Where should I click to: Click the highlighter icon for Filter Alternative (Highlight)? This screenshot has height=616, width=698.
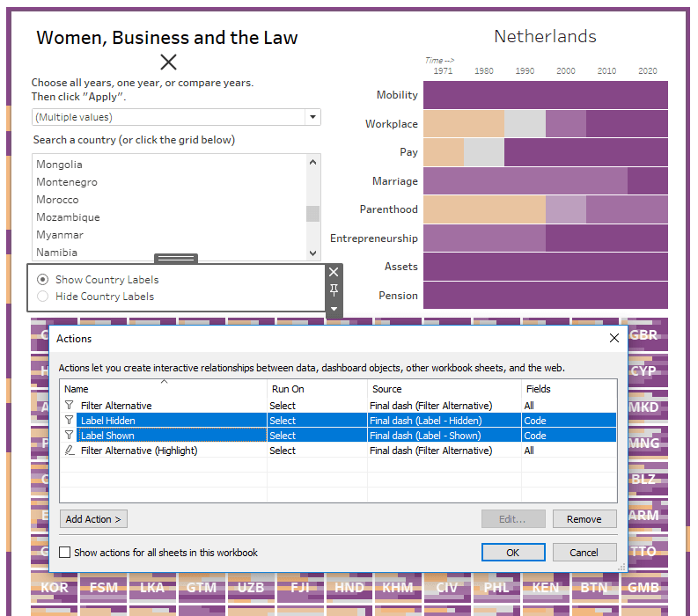coord(70,451)
